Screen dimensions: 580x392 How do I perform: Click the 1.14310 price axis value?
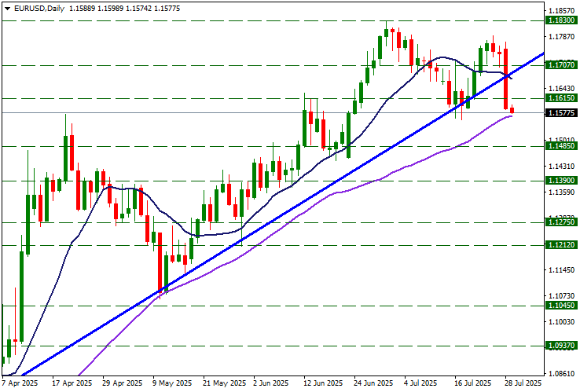pyautogui.click(x=562, y=167)
